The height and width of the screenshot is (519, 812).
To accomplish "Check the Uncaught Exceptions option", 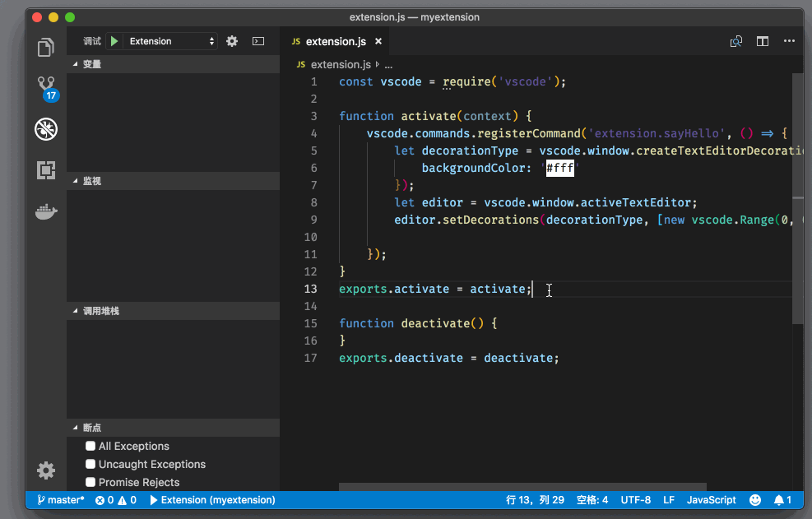I will tap(90, 464).
